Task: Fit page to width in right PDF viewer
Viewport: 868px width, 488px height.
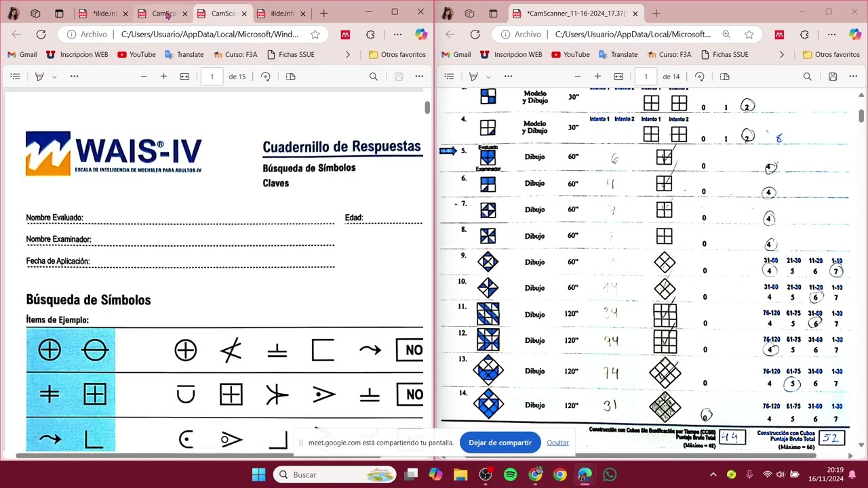Action: pos(618,77)
